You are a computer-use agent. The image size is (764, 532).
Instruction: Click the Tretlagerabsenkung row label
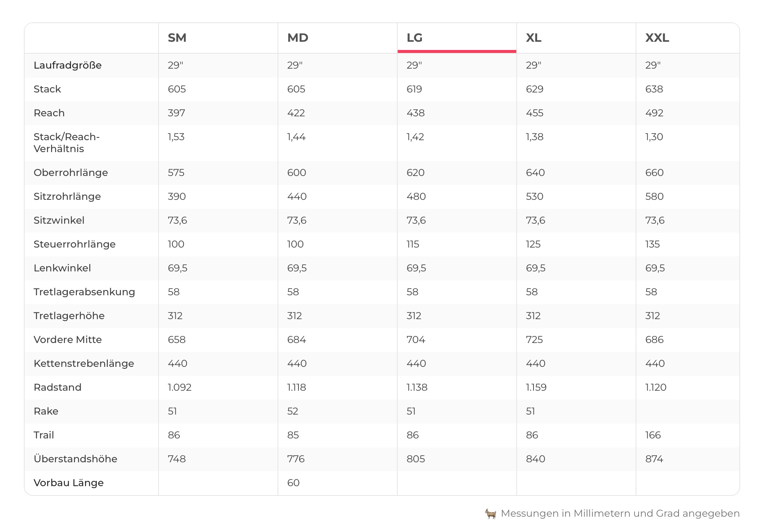tap(84, 292)
